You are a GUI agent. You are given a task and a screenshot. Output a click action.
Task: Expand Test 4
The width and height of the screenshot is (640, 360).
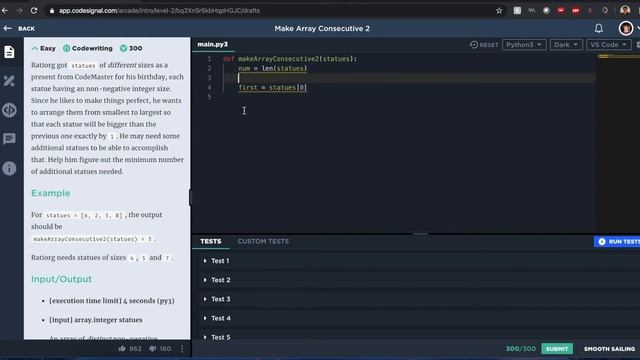pos(217,318)
